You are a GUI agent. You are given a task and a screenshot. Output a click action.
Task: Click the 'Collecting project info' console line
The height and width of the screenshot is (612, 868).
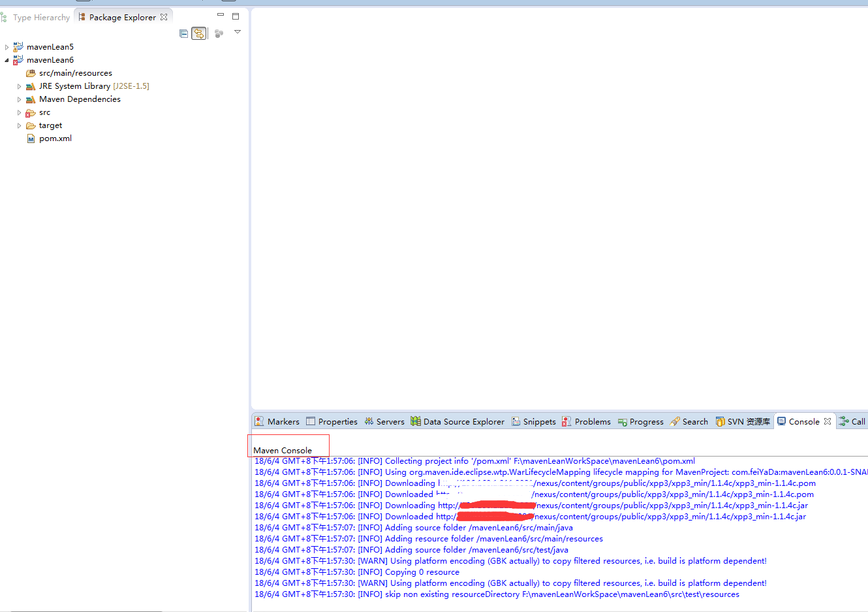474,461
